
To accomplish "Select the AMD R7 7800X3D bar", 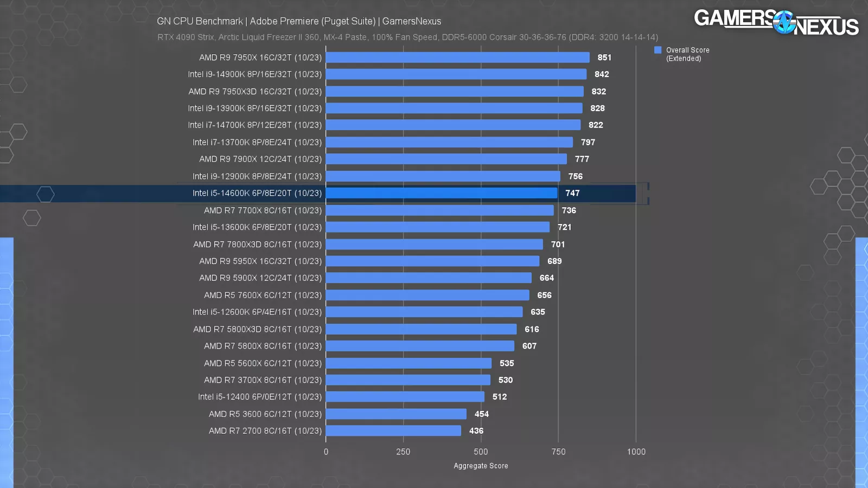I will tap(434, 245).
